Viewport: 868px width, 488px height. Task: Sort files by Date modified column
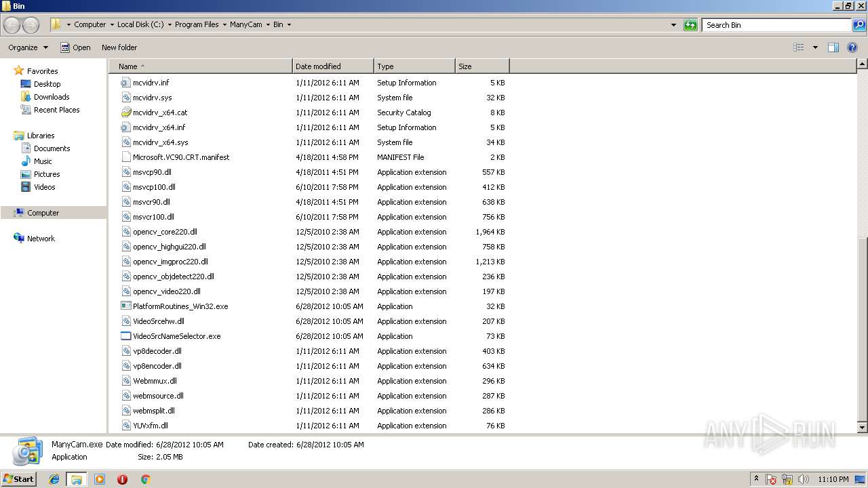pyautogui.click(x=333, y=66)
